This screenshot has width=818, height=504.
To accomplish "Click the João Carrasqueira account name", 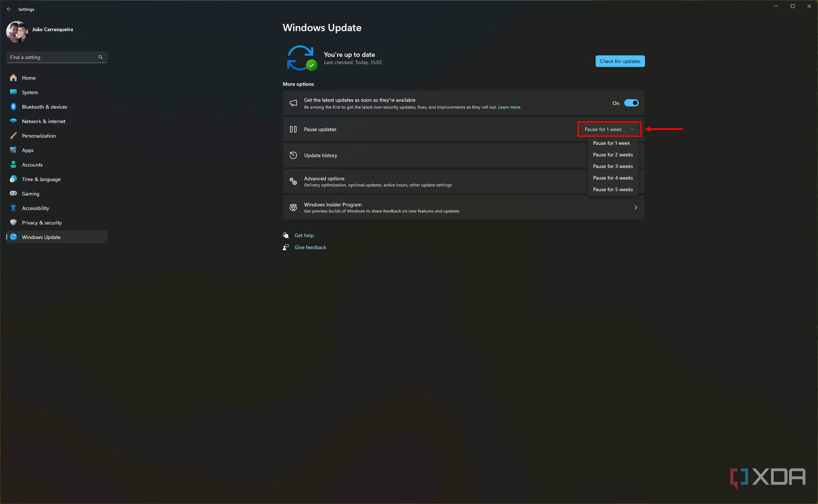I will point(53,29).
